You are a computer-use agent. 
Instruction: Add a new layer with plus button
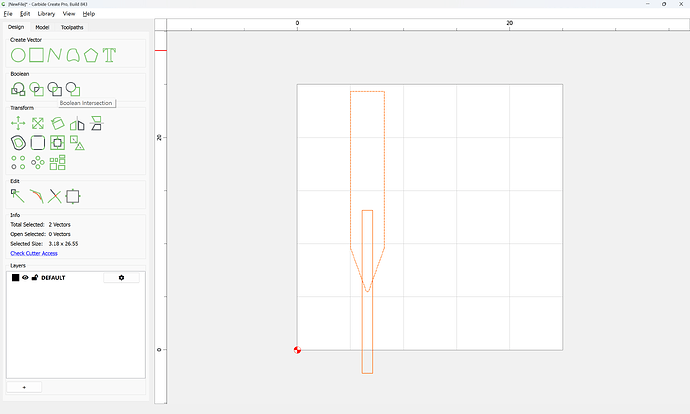[24, 387]
